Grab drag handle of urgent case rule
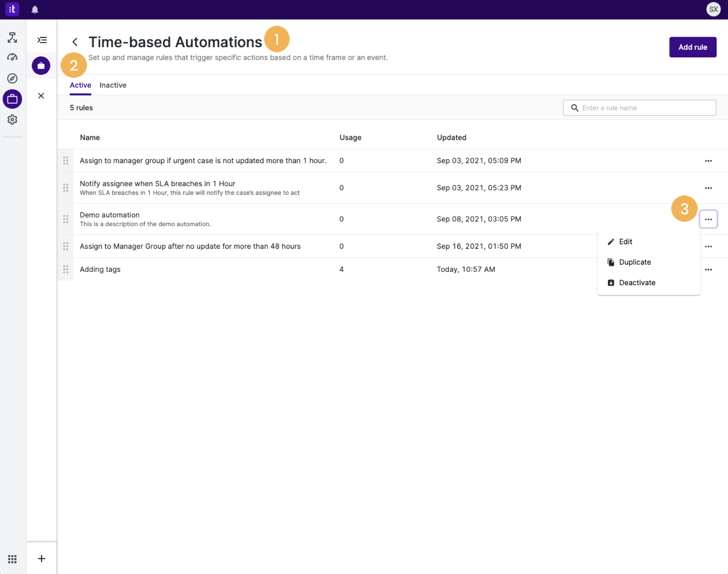 [66, 160]
